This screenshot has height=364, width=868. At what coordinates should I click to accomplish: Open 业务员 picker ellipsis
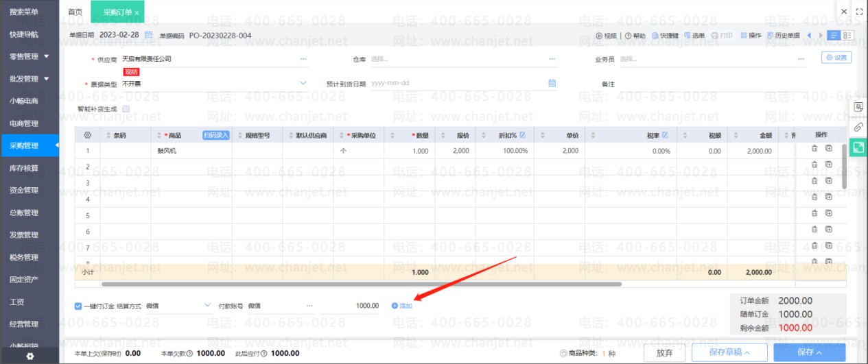click(801, 59)
